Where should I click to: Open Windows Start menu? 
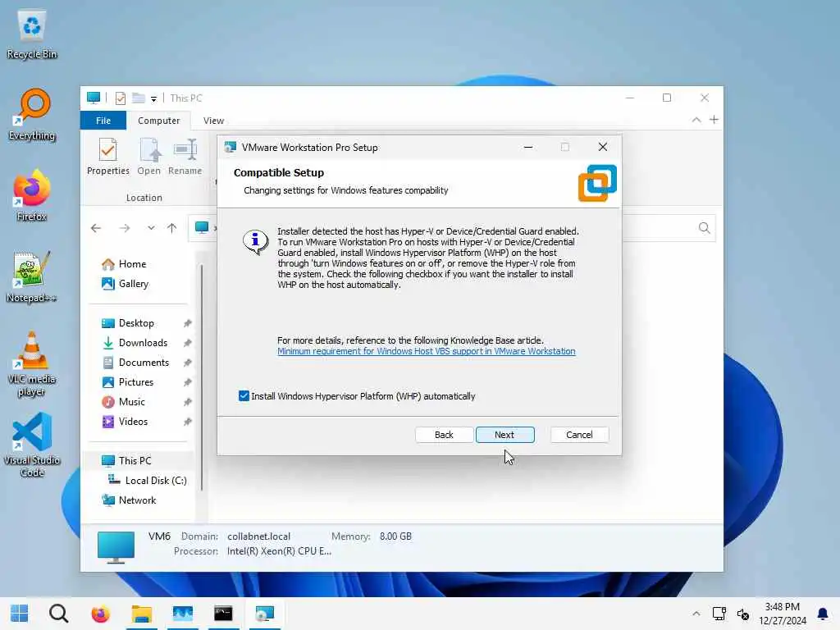point(20,614)
